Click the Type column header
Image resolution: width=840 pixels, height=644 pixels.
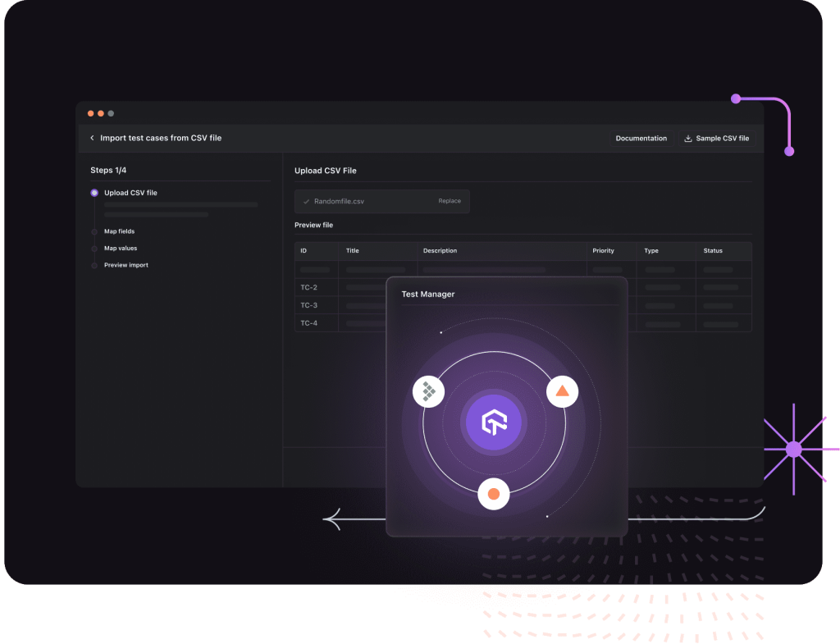(x=651, y=251)
